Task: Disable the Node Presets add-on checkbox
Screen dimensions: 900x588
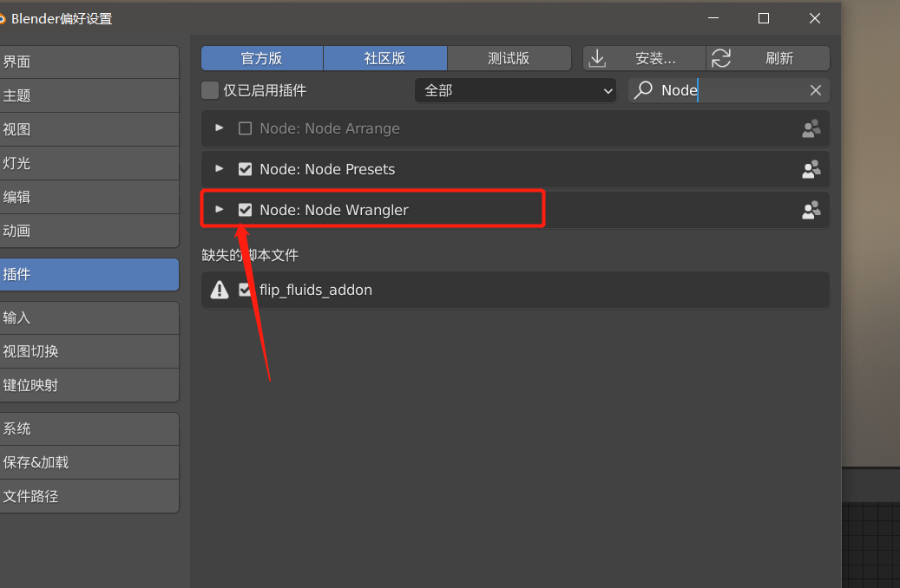Action: pyautogui.click(x=245, y=169)
